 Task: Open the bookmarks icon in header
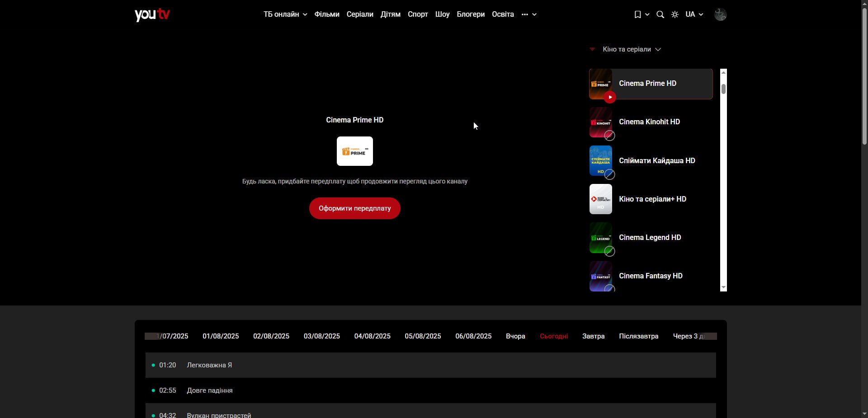click(637, 14)
